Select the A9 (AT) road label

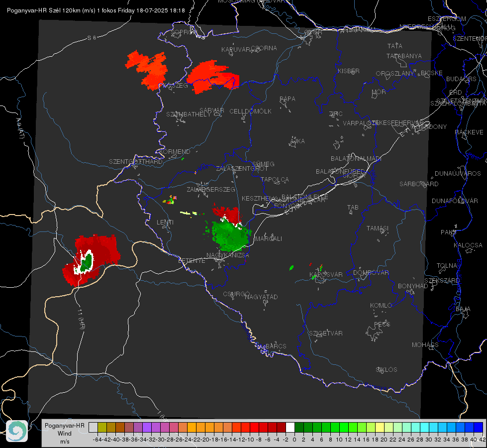pos(19,128)
